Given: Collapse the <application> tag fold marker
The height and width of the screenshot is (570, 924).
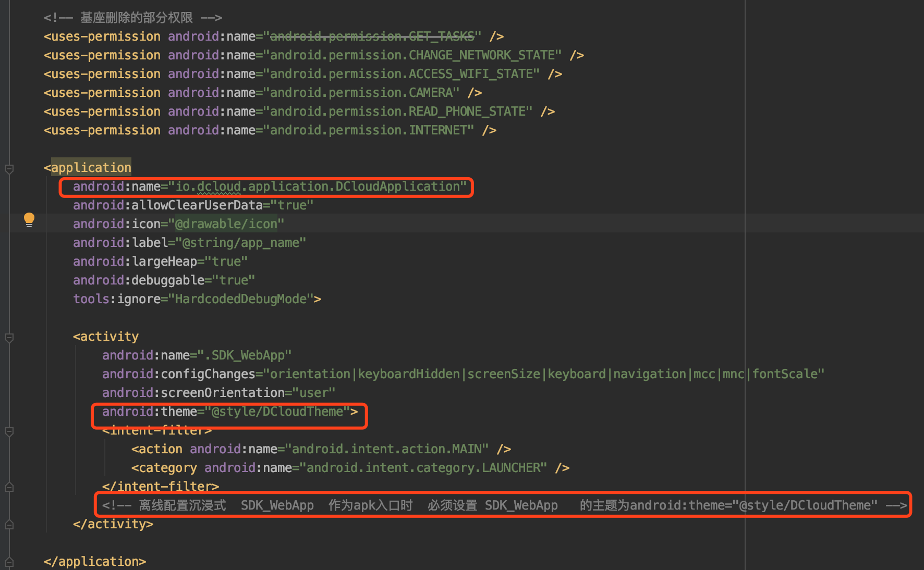Looking at the screenshot, I should coord(9,169).
